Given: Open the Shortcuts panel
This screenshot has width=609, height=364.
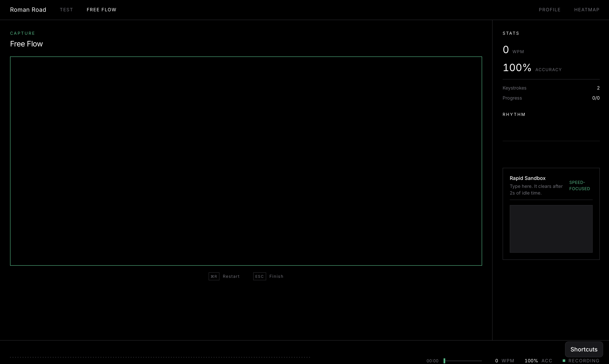Looking at the screenshot, I should 584,349.
